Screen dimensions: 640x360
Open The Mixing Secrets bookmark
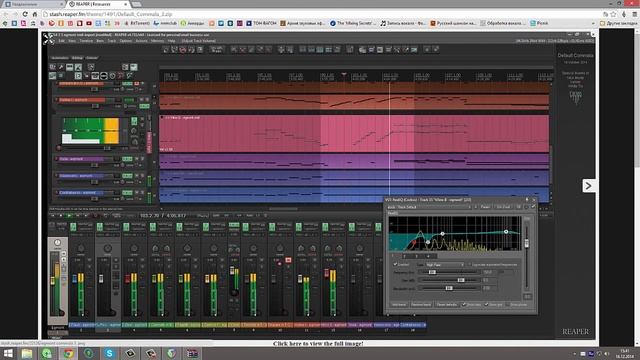tap(353, 23)
